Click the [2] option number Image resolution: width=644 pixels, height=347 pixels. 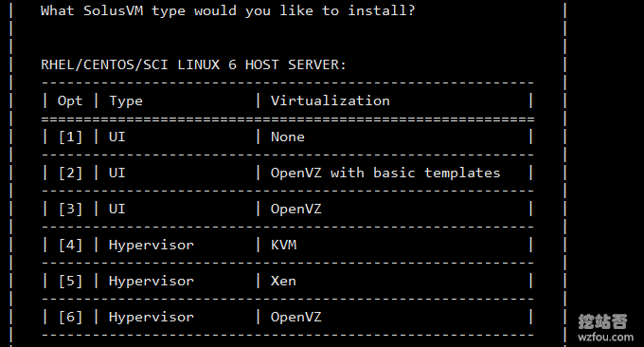[70, 173]
